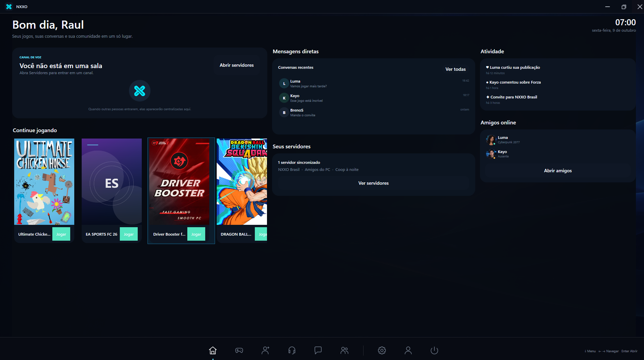The width and height of the screenshot is (644, 360).
Task: Click the 07:00 clock display
Action: [625, 23]
